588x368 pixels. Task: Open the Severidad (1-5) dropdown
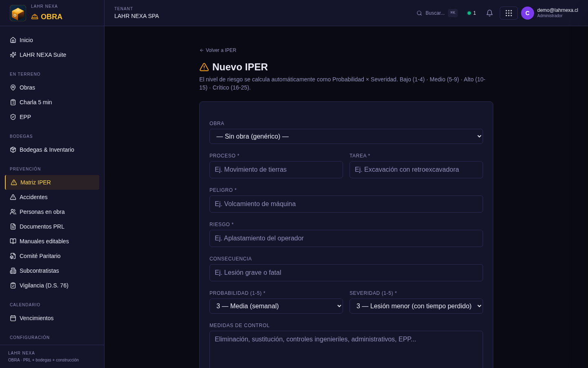416,306
